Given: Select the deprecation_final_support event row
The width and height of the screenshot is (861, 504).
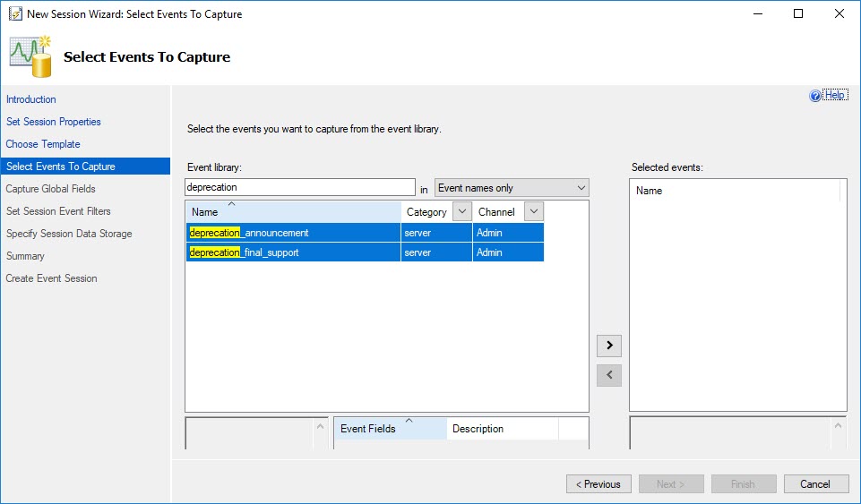Looking at the screenshot, I should click(x=366, y=252).
